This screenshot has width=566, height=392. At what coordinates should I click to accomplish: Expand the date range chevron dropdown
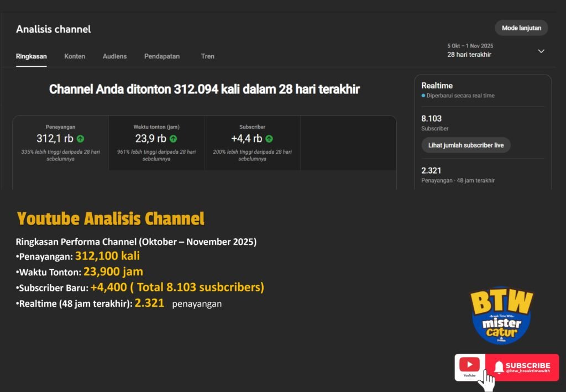(541, 51)
